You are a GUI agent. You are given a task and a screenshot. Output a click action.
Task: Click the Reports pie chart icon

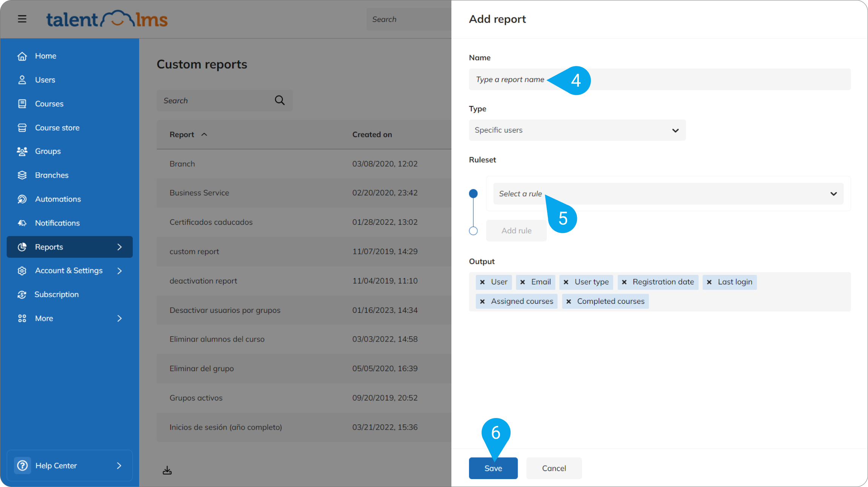click(22, 247)
